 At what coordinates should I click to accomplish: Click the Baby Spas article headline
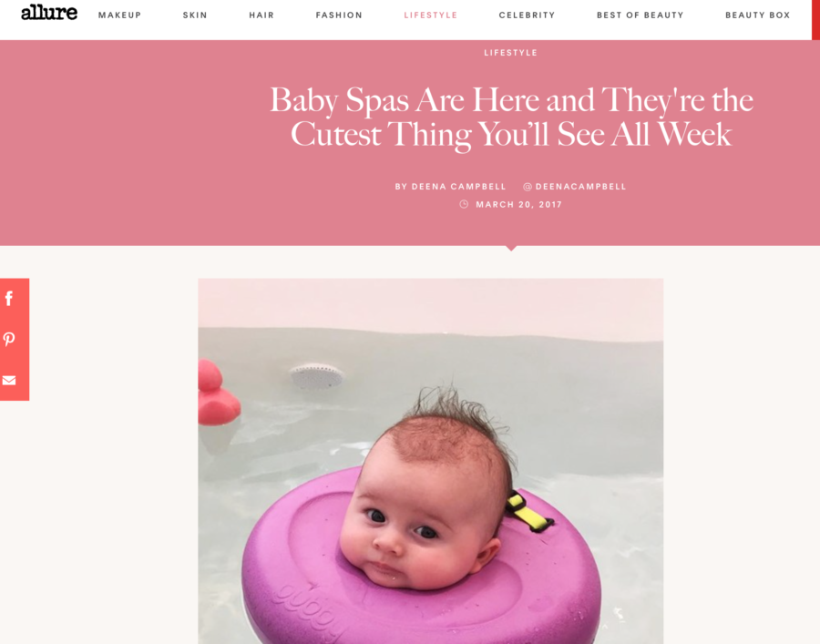coord(511,118)
